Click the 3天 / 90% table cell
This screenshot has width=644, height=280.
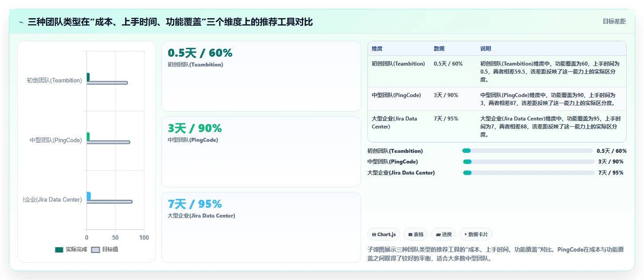coord(446,95)
